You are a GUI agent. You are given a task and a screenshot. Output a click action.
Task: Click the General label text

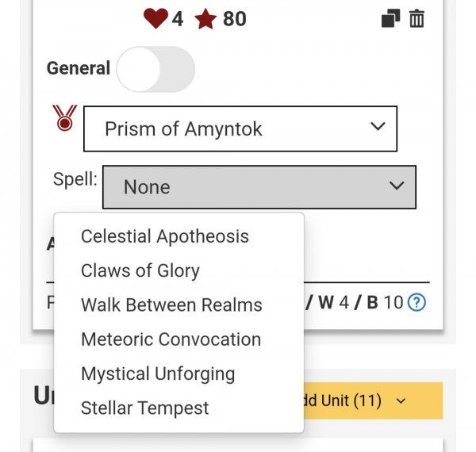[x=79, y=68]
